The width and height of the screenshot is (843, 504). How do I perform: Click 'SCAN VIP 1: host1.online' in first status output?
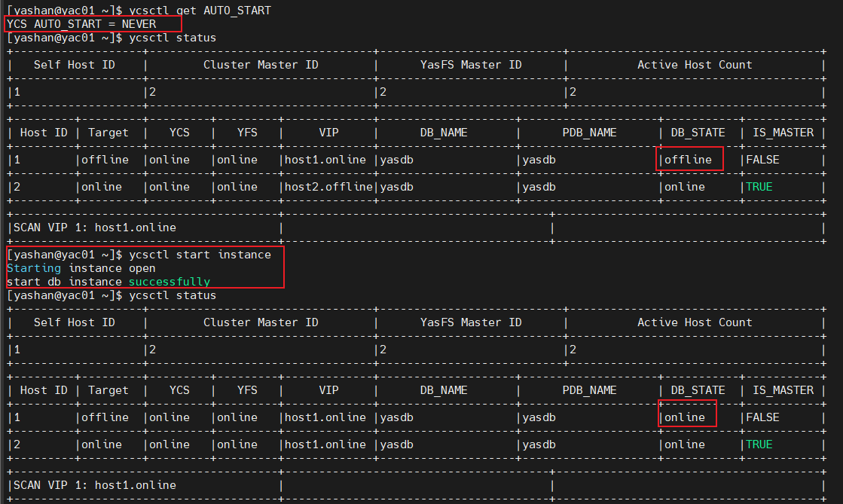click(95, 228)
